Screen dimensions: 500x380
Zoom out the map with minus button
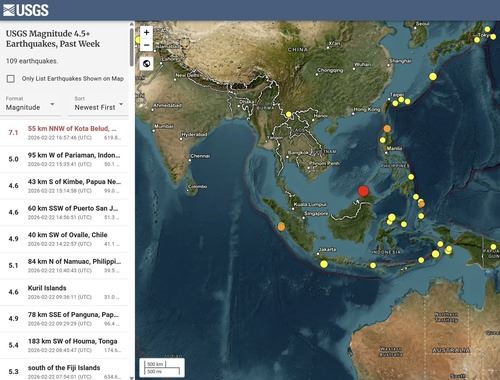tap(146, 45)
